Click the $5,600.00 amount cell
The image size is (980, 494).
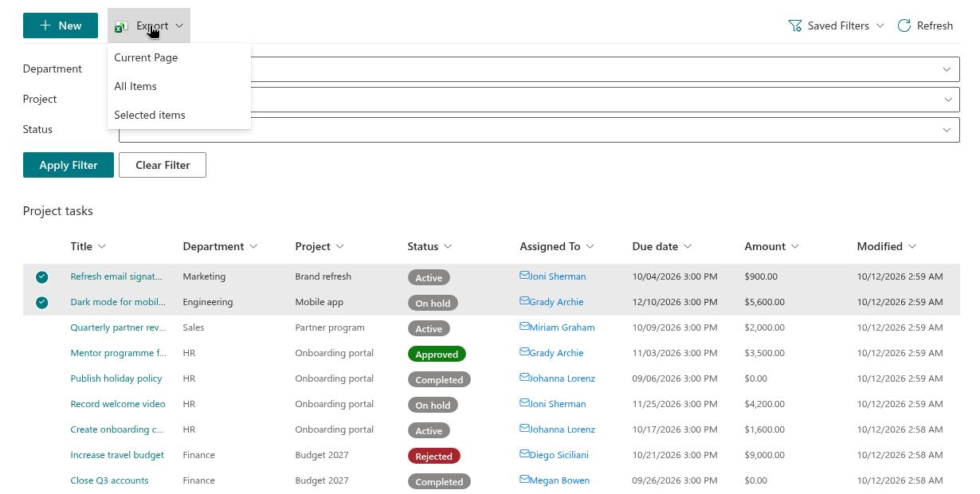pyautogui.click(x=765, y=302)
